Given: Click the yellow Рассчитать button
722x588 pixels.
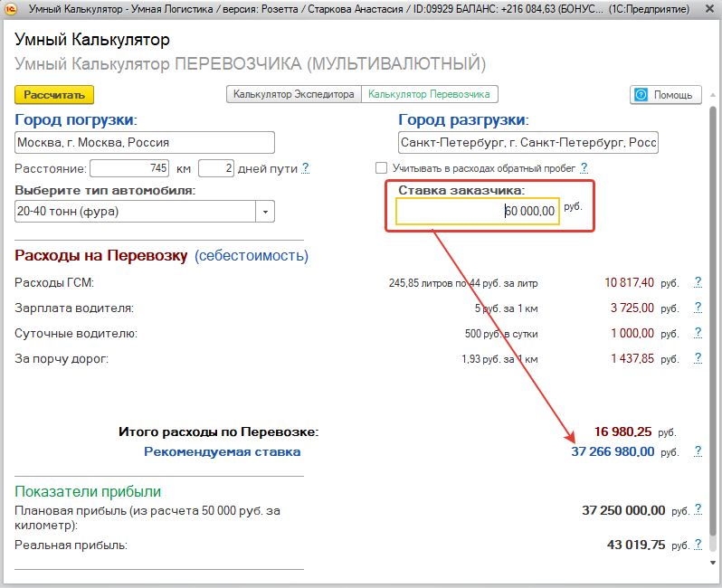Looking at the screenshot, I should (54, 95).
